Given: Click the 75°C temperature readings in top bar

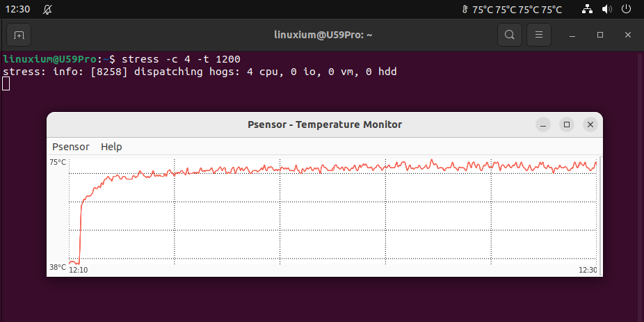Looking at the screenshot, I should (x=517, y=10).
